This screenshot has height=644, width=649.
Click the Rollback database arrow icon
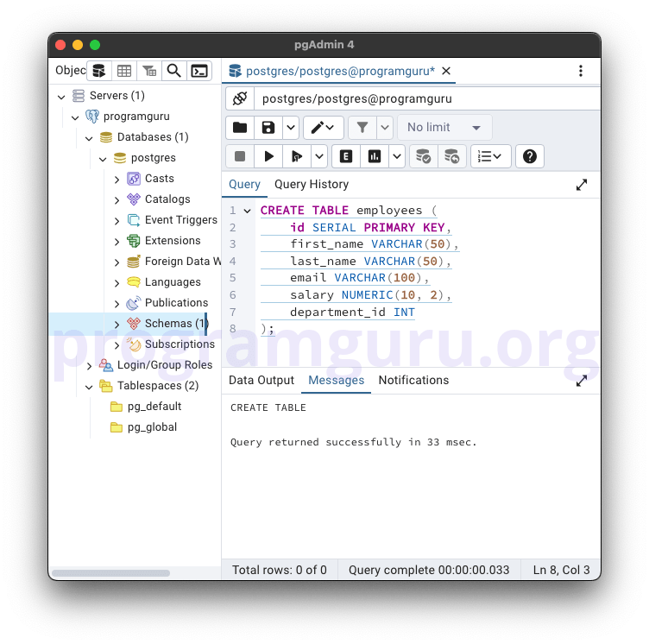pyautogui.click(x=452, y=156)
